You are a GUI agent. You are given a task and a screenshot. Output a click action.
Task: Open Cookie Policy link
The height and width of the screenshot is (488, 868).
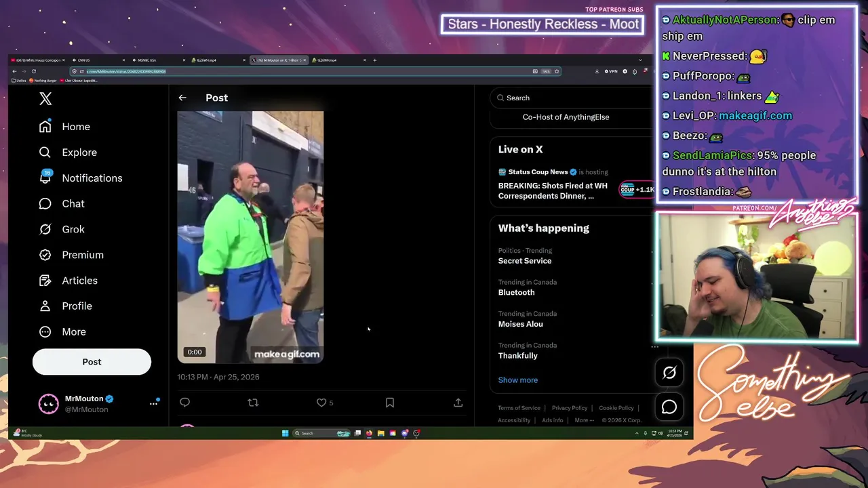point(616,408)
